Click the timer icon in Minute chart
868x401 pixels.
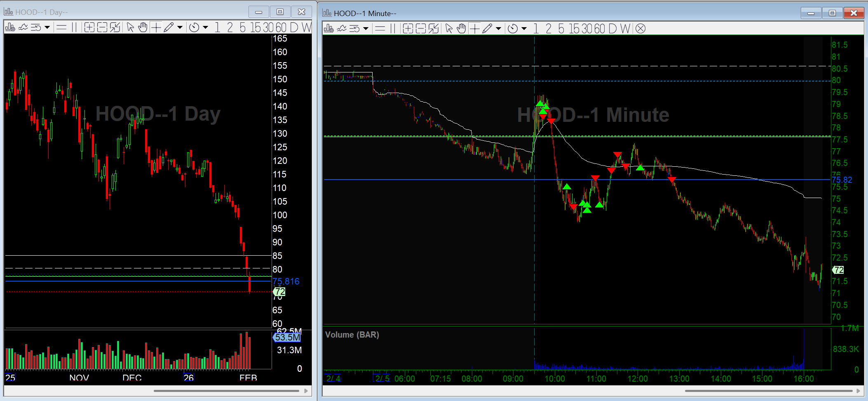click(513, 28)
